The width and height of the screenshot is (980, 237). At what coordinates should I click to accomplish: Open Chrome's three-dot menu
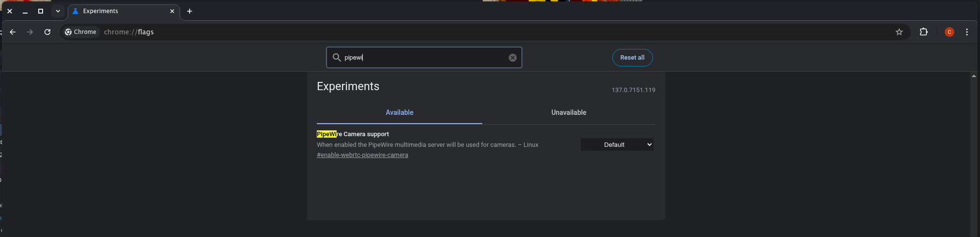point(966,32)
